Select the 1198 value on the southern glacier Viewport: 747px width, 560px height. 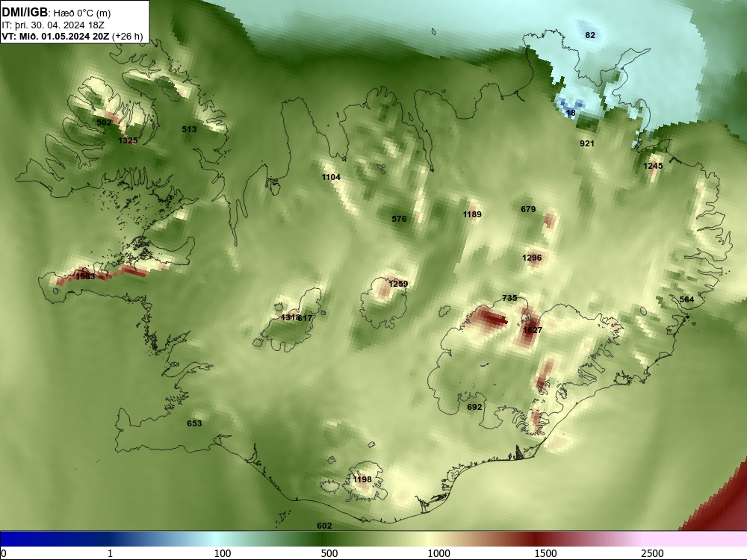(x=362, y=479)
